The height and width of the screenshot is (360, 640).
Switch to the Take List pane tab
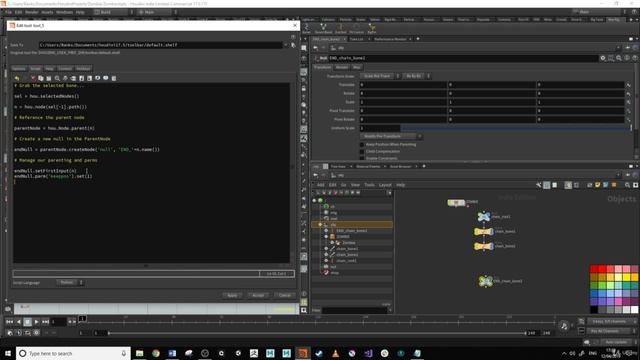pos(356,39)
